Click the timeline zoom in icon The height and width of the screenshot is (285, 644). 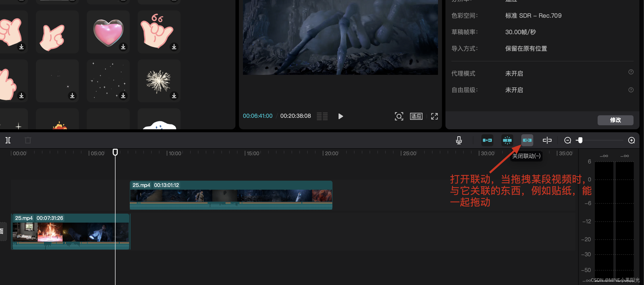pyautogui.click(x=631, y=140)
